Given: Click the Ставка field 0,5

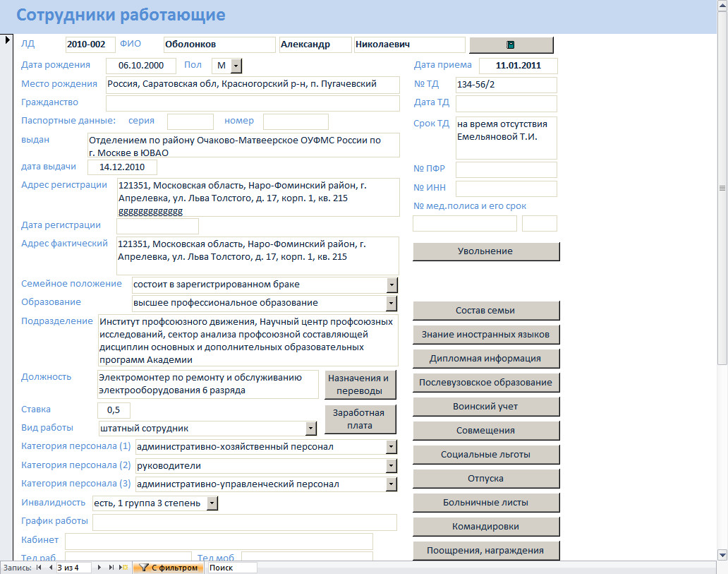Looking at the screenshot, I should [114, 410].
